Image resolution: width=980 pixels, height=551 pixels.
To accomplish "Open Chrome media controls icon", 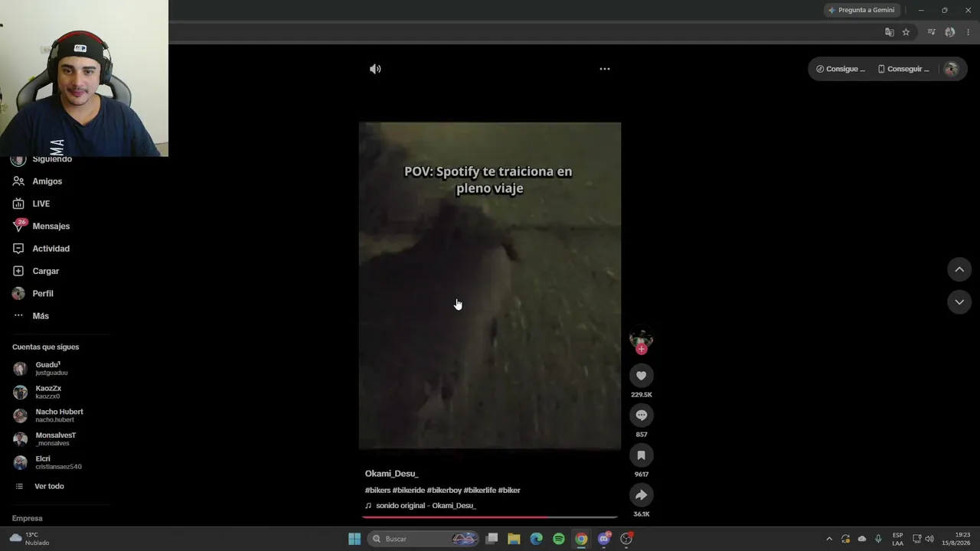I will coord(931,32).
